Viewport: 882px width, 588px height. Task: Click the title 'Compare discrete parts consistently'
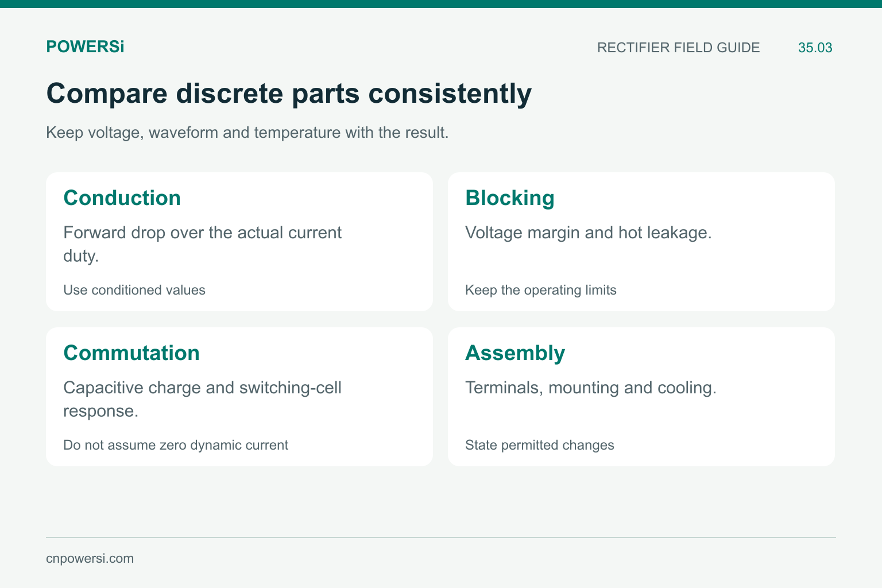click(x=289, y=94)
